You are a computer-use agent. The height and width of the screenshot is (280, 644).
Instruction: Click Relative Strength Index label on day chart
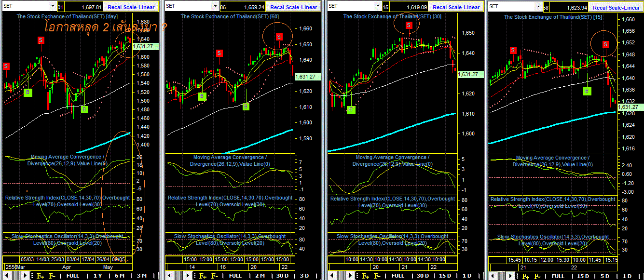pos(67,201)
